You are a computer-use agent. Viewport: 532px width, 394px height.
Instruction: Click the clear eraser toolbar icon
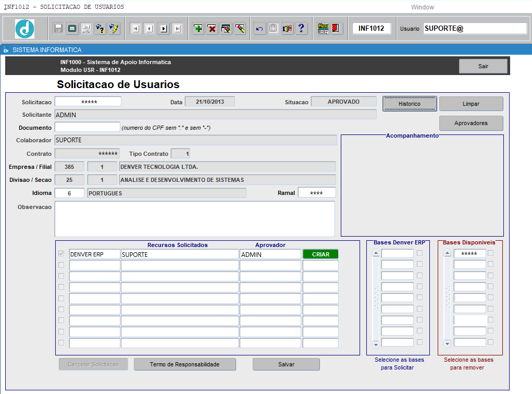pos(240,29)
